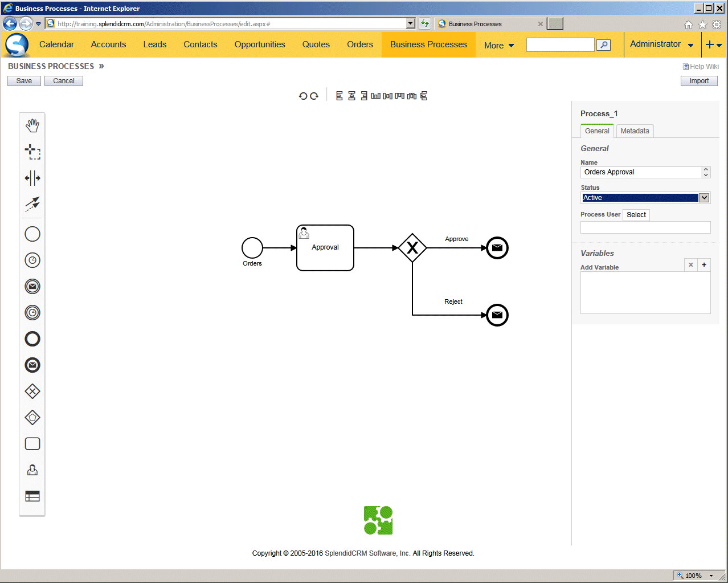Choose the User Task icon in palette
728x583 pixels.
tap(32, 470)
